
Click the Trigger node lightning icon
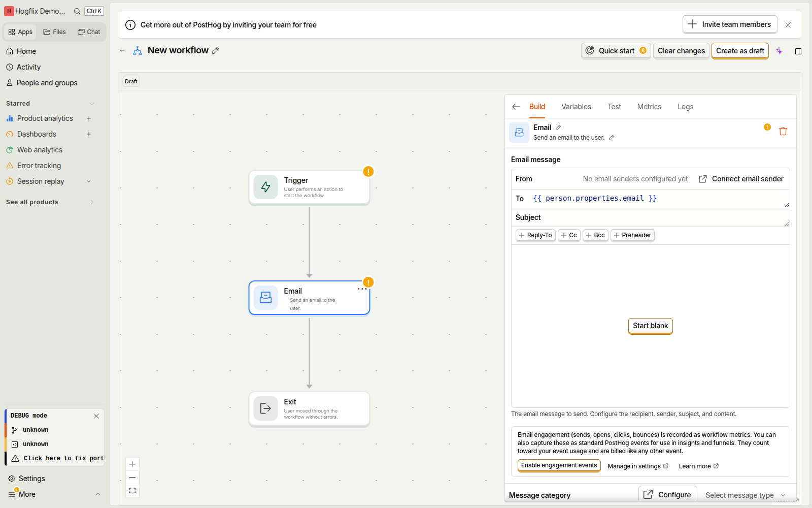(265, 187)
